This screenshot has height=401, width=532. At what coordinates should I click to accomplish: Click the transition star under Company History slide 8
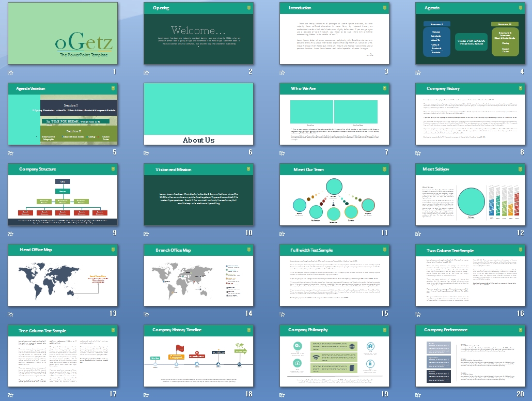418,153
